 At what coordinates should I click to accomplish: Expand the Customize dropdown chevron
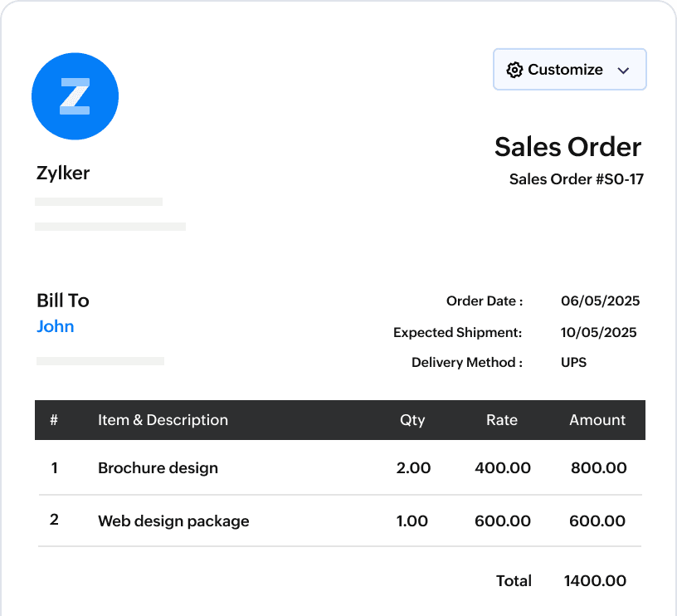point(623,70)
